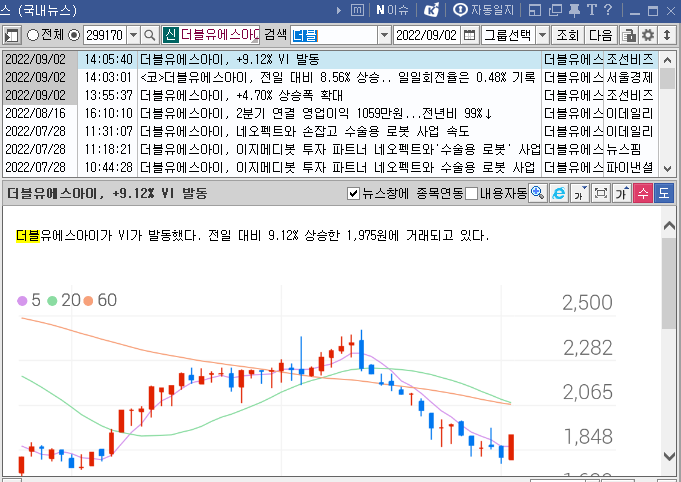Open 자동일지 auto journal
This screenshot has height=482, width=681.
pyautogui.click(x=483, y=10)
